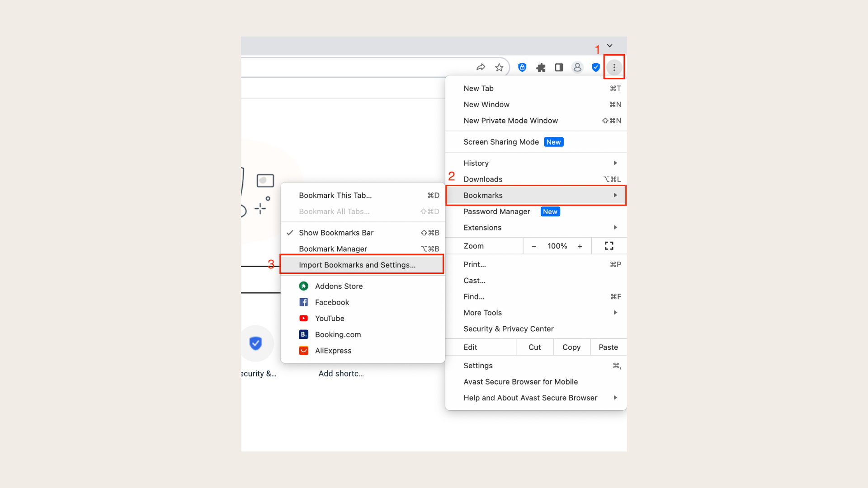Open the three-dot browser menu button
Image resolution: width=868 pixels, height=488 pixels.
click(614, 67)
